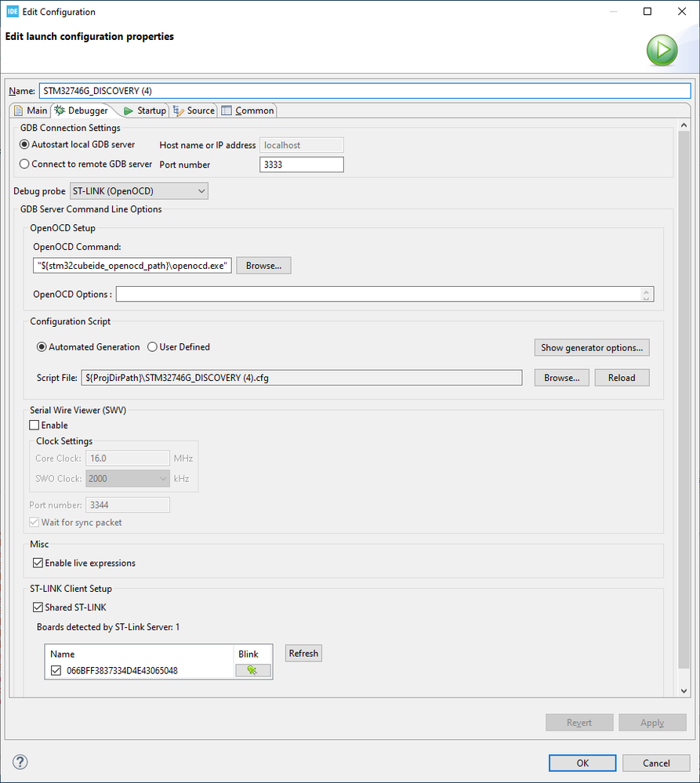
Task: Click the OpenOCD Command field
Action: coord(132,266)
